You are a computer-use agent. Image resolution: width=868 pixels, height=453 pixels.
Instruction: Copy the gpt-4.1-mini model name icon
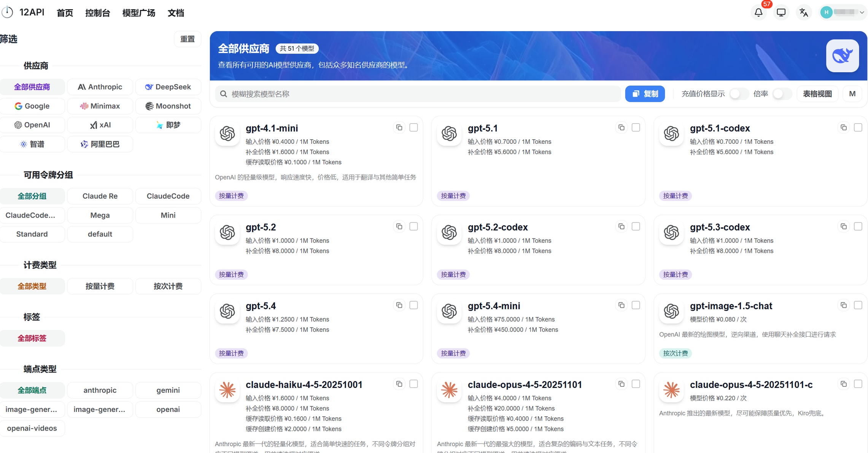(399, 128)
